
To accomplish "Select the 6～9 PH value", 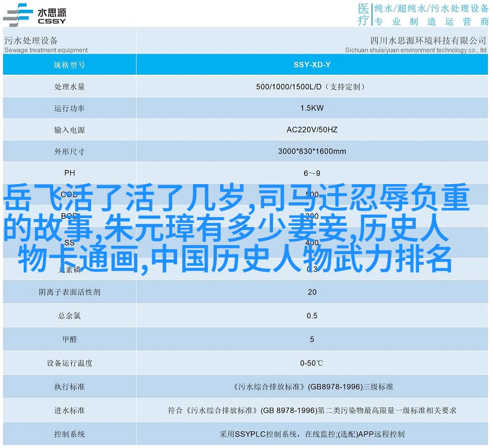I will [312, 173].
